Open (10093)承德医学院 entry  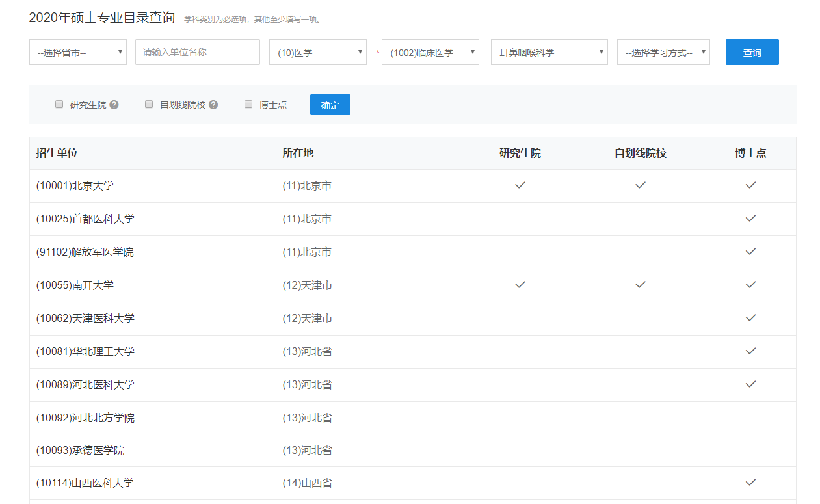(x=80, y=451)
